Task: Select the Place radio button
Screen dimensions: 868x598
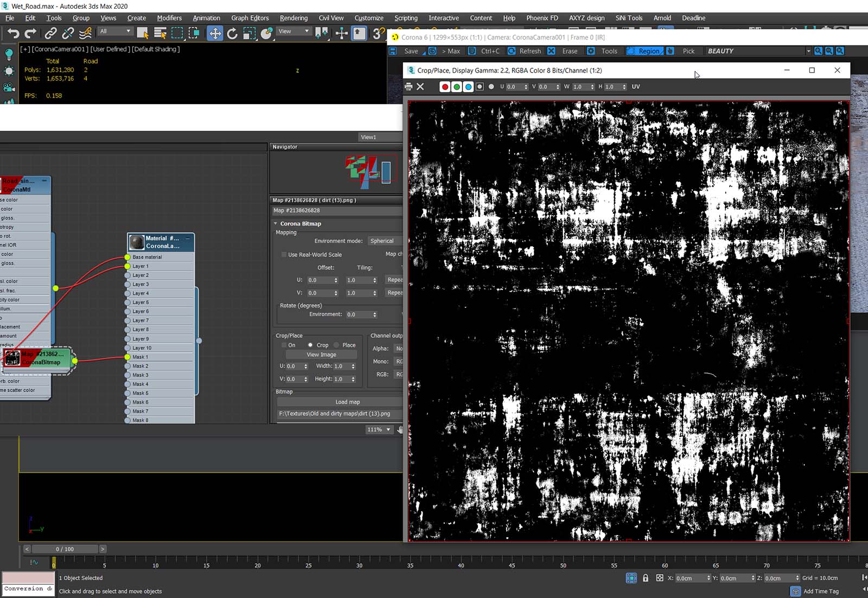Action: (x=336, y=345)
